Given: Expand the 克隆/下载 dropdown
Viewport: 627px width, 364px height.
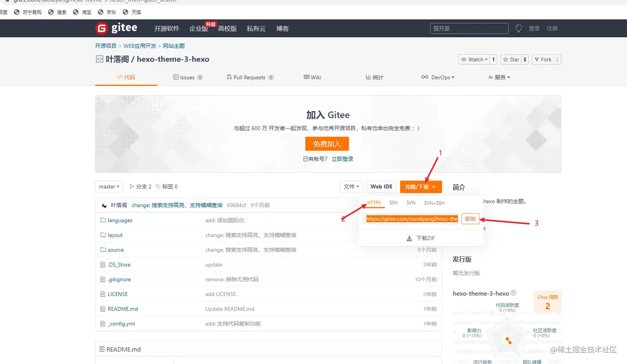Looking at the screenshot, I should coord(420,187).
